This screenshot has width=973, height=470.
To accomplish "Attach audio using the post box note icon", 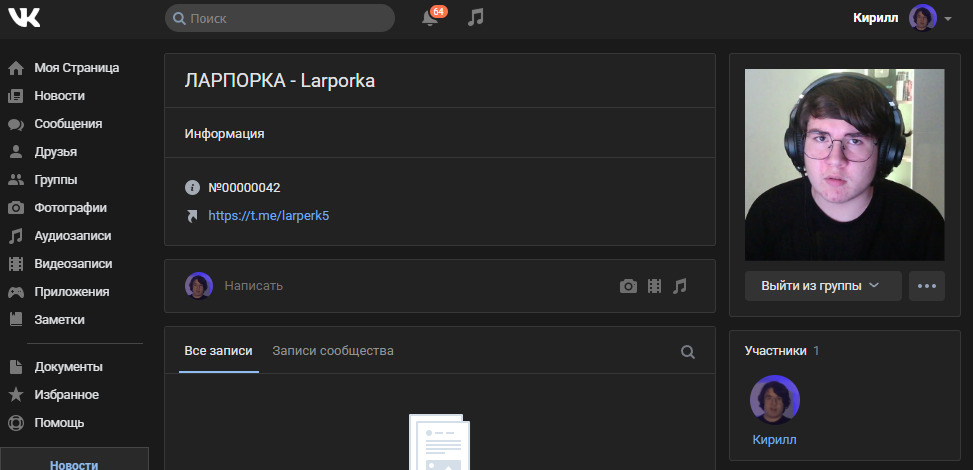I will (x=680, y=286).
